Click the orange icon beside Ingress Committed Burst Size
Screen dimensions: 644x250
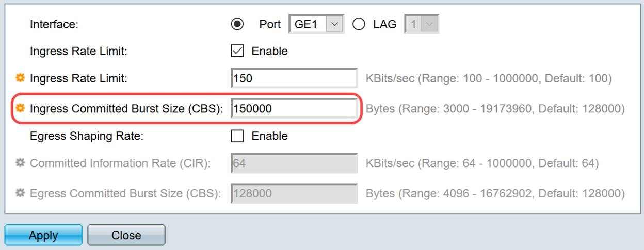click(21, 108)
